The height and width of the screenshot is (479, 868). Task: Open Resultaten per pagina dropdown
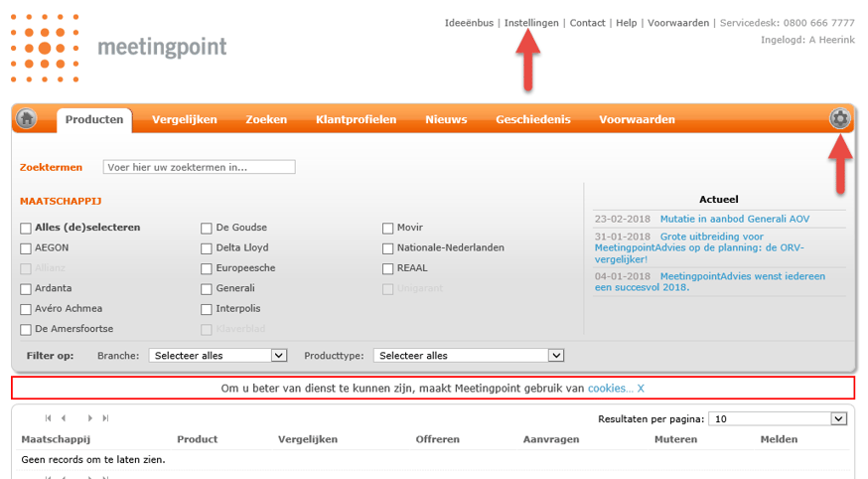[778, 418]
